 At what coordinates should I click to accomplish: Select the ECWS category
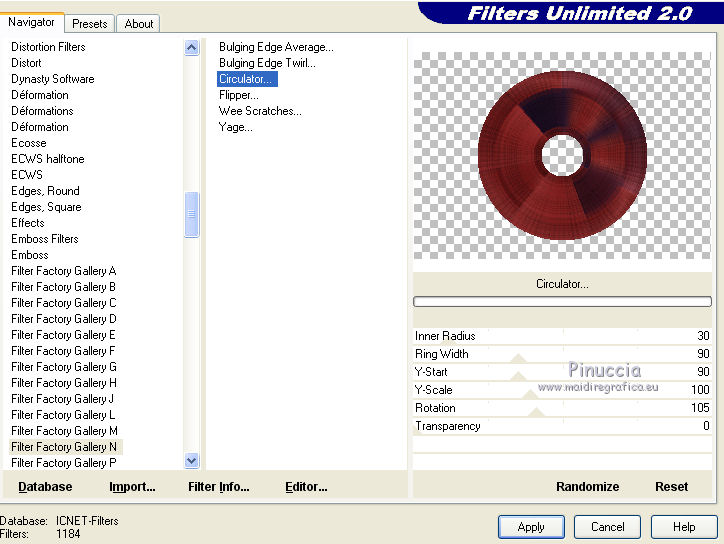pyautogui.click(x=27, y=175)
